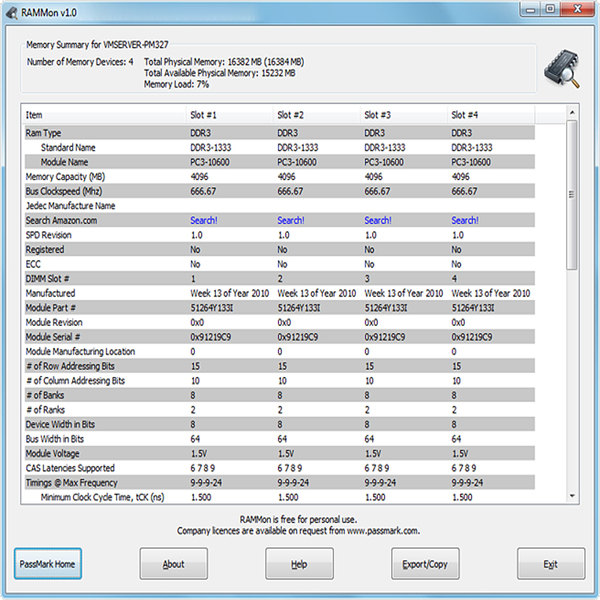
Task: Select the Module Revision row label
Action: pyautogui.click(x=54, y=322)
